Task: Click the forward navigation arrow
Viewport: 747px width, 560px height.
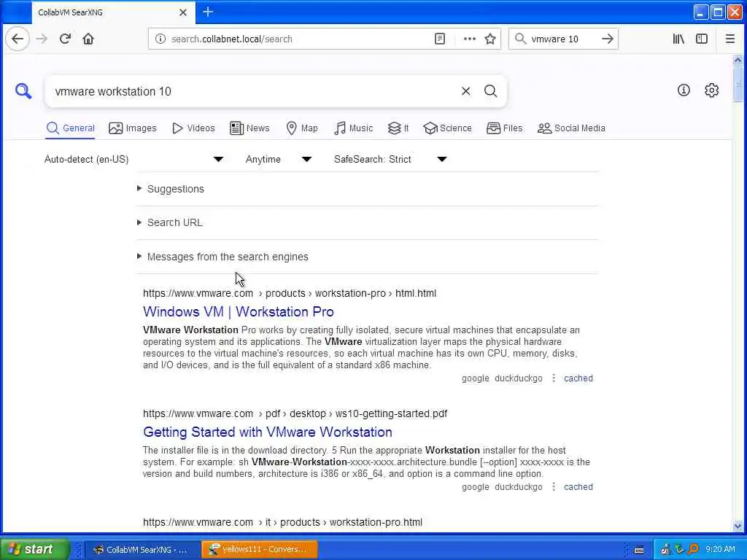Action: [42, 39]
